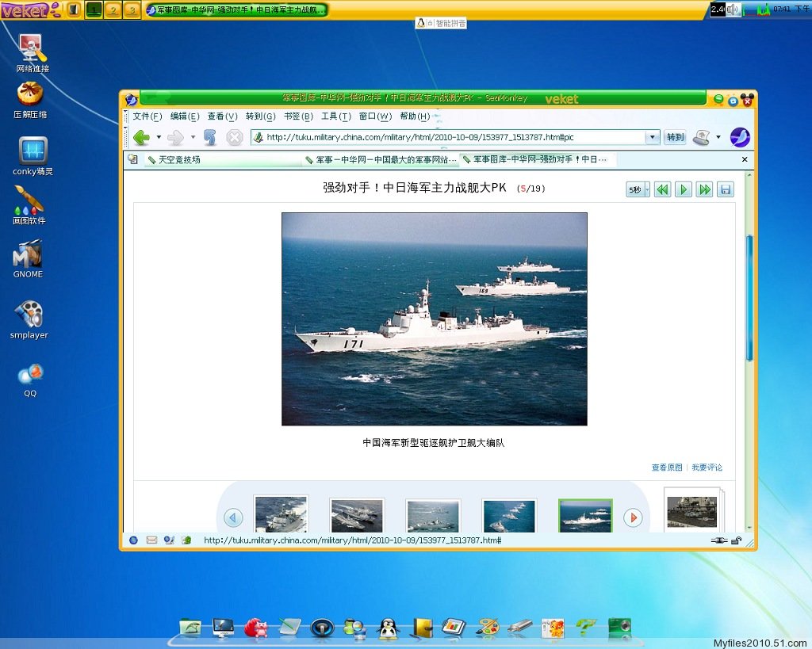Click the green slideshow play button
Screen dimensions: 812x649
click(684, 189)
